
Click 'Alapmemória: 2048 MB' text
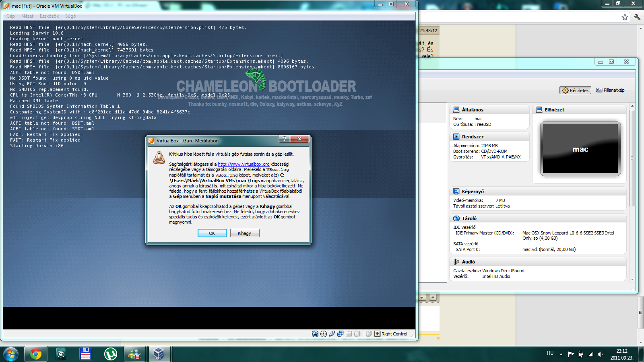pyautogui.click(x=475, y=146)
